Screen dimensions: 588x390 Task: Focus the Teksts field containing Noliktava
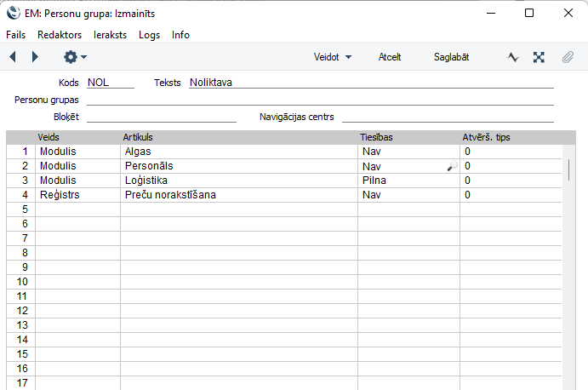coord(370,83)
